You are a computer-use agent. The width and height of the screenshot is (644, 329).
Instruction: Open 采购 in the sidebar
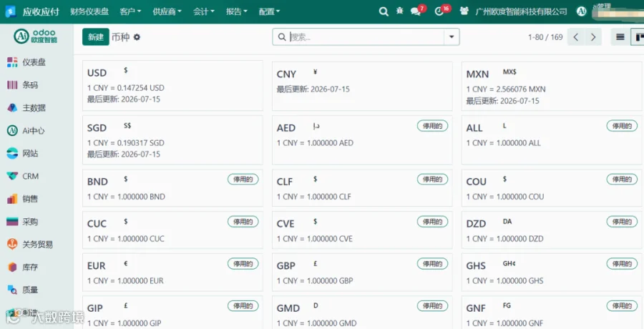pos(23,222)
